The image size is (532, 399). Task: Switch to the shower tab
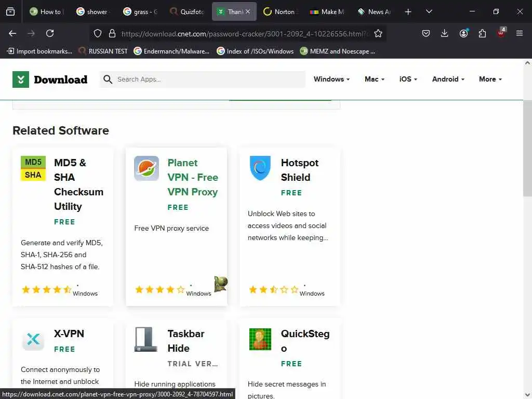coord(92,11)
